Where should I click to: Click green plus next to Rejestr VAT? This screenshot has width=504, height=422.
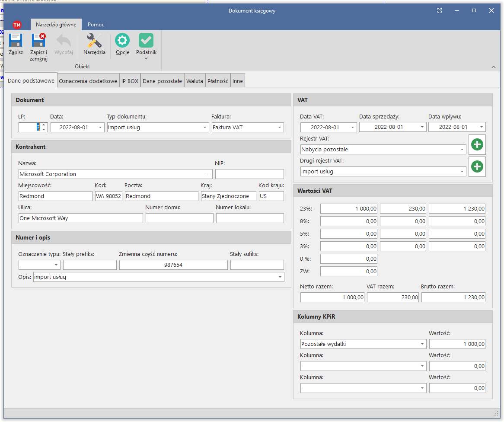click(477, 144)
